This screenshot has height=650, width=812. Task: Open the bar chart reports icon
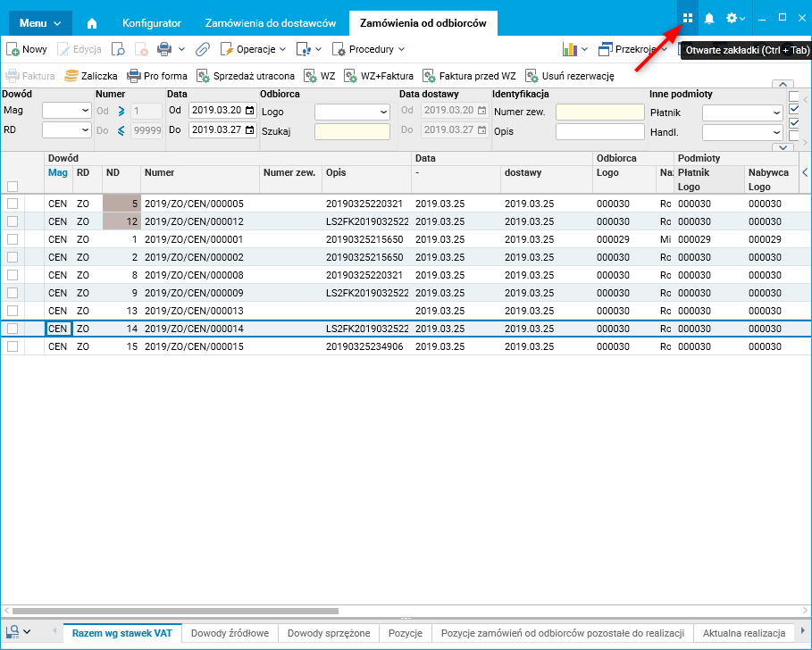[569, 49]
